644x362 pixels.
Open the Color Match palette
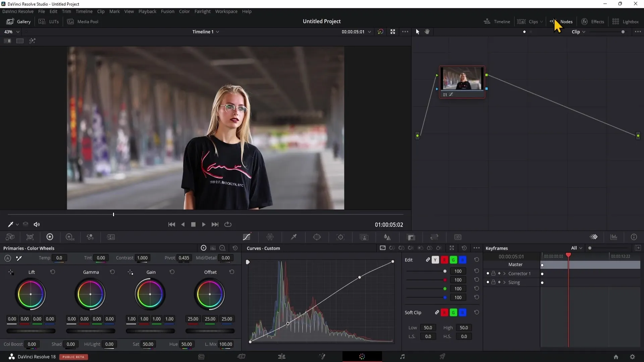(x=30, y=237)
